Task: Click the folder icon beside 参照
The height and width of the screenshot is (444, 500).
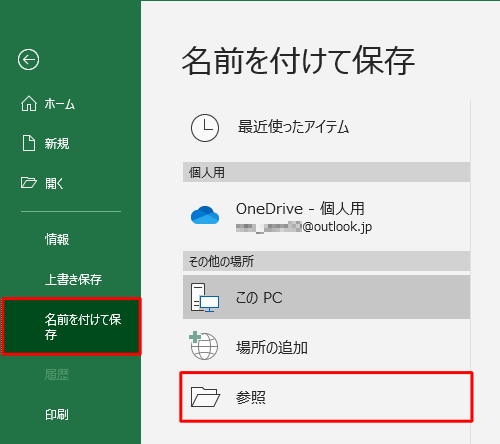Action: (205, 397)
